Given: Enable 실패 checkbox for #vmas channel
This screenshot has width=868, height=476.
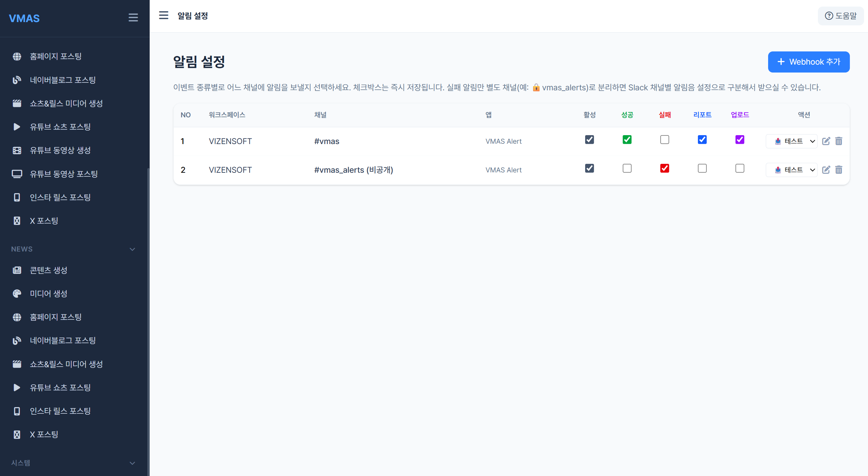Looking at the screenshot, I should (665, 140).
